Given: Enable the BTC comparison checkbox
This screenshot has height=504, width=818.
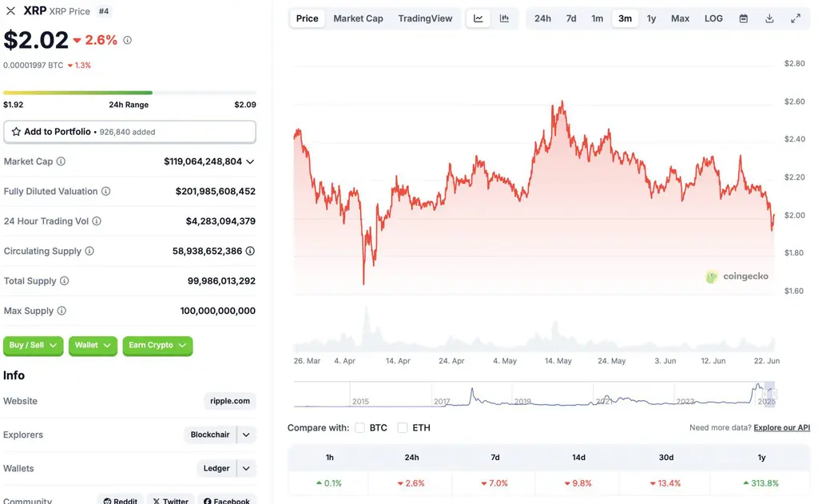Looking at the screenshot, I should tap(359, 427).
